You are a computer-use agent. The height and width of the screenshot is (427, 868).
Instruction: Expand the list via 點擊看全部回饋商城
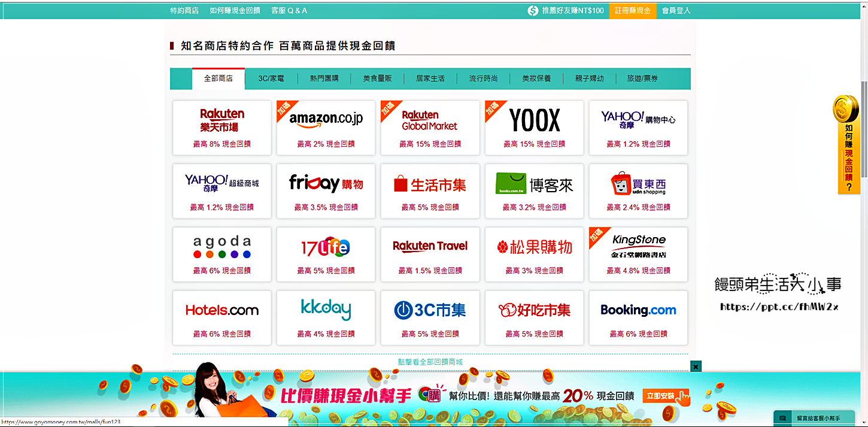pyautogui.click(x=430, y=362)
